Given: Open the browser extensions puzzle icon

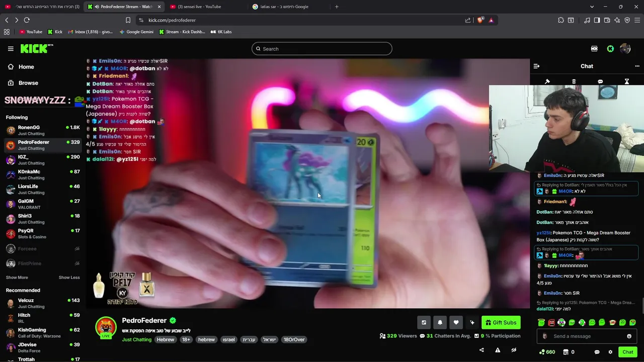Looking at the screenshot, I should (560, 20).
